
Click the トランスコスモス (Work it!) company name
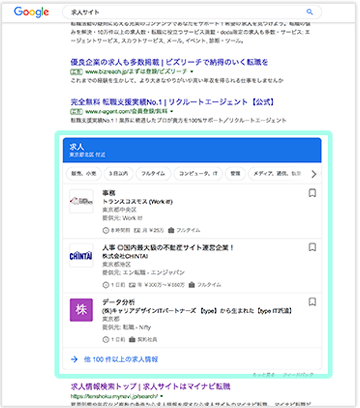pyautogui.click(x=137, y=202)
